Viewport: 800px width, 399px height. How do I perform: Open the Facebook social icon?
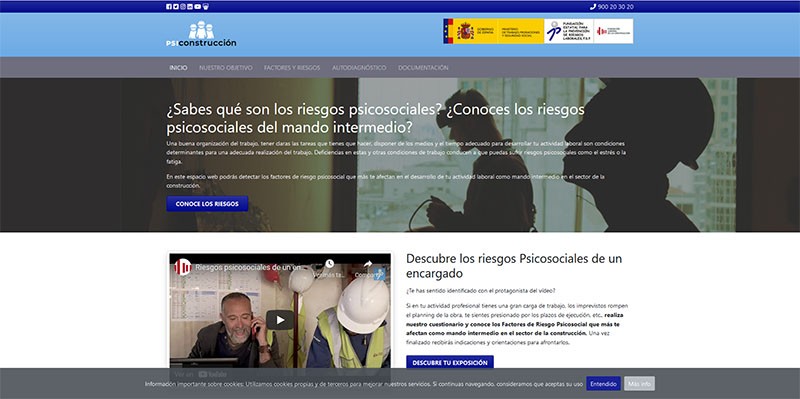169,7
